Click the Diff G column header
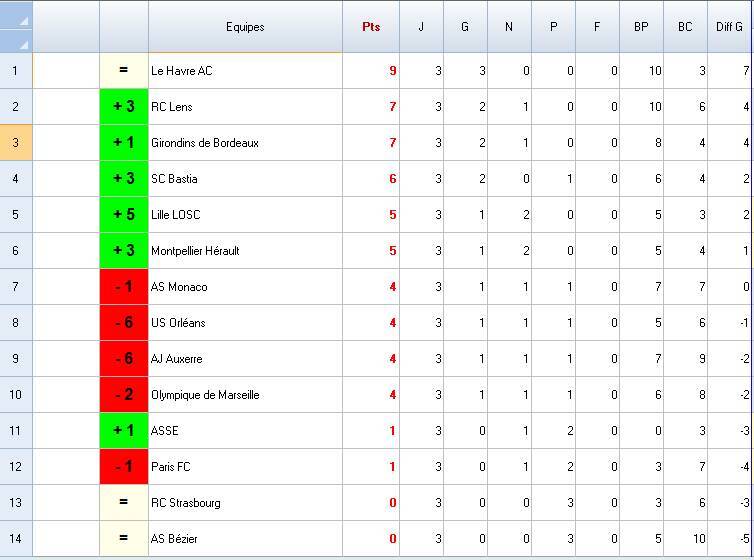Screen dimensions: 754x560 (x=730, y=27)
